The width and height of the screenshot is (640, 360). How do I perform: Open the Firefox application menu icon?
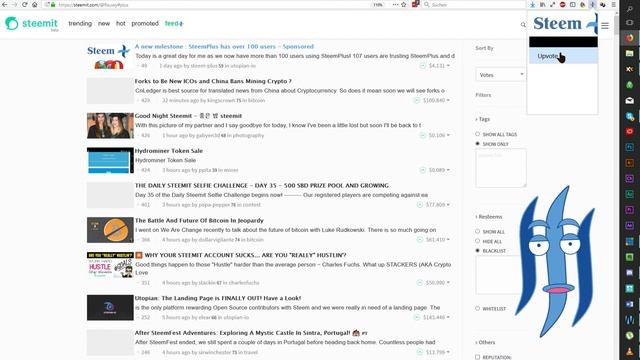pos(613,4)
